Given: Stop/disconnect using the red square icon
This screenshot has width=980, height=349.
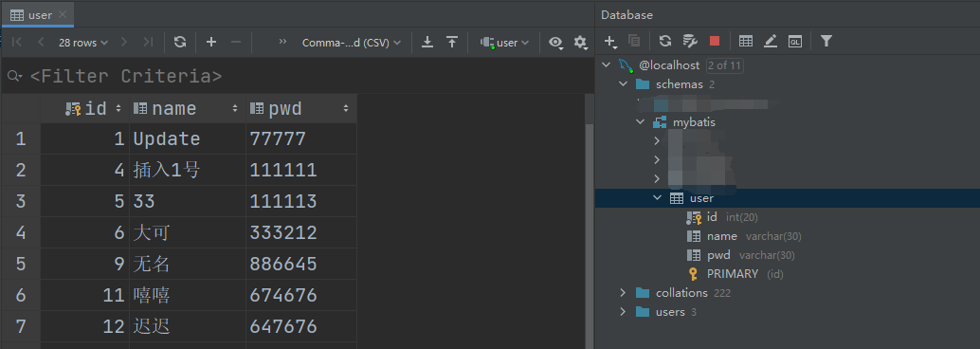Looking at the screenshot, I should tap(715, 42).
